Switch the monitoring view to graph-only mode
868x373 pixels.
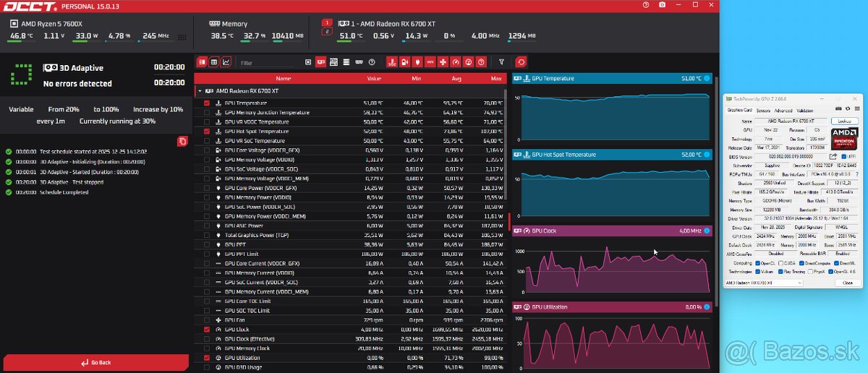[x=226, y=62]
